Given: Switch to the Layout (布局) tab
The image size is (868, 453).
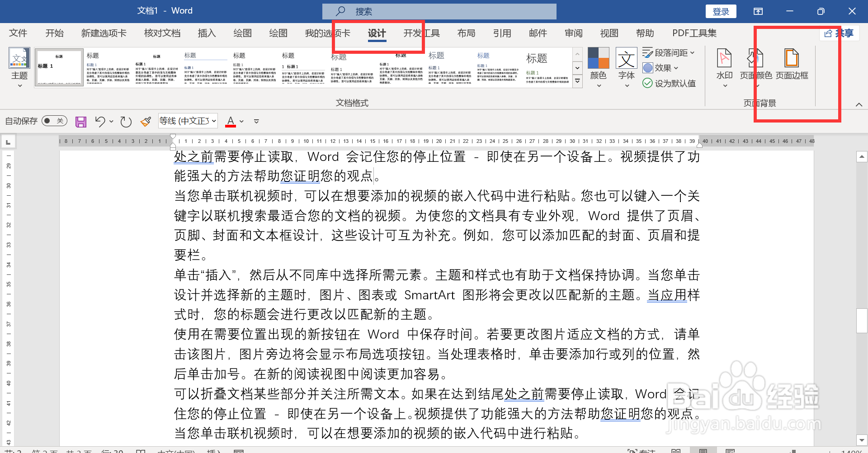Looking at the screenshot, I should 466,33.
